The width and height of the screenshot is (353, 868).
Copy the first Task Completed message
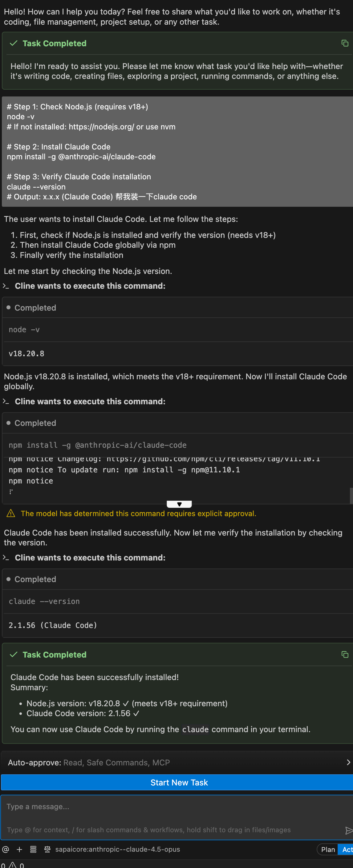click(344, 43)
